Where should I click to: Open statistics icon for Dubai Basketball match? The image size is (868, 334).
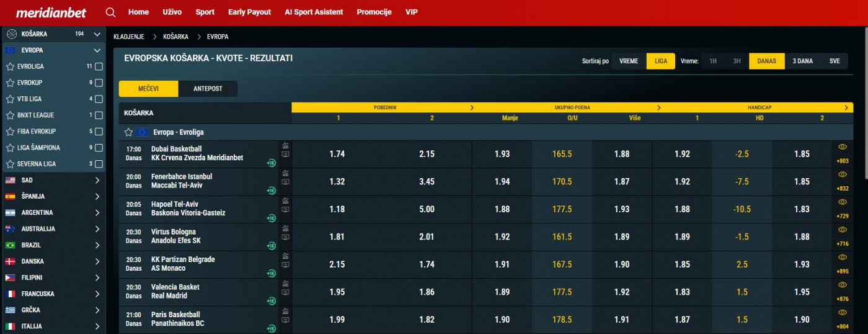285,145
